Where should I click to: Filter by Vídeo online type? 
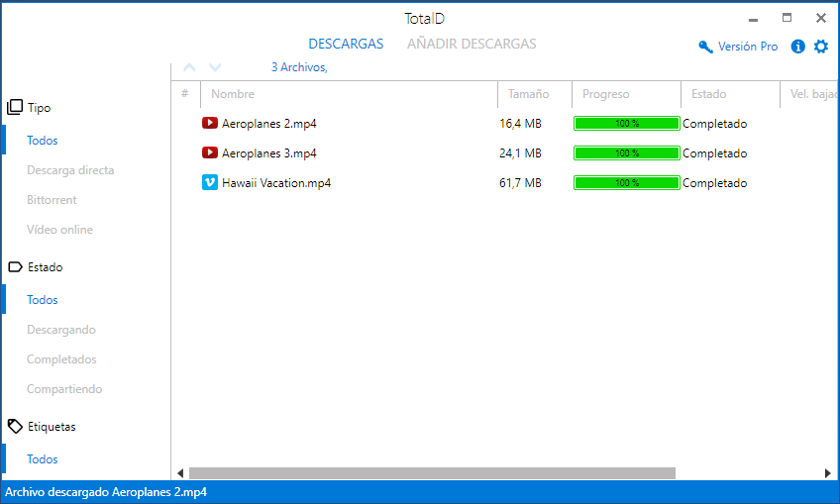tap(59, 230)
